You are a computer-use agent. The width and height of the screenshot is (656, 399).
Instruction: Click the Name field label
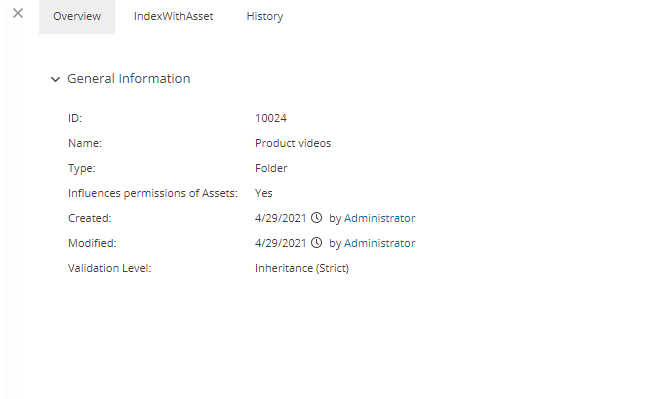[85, 143]
